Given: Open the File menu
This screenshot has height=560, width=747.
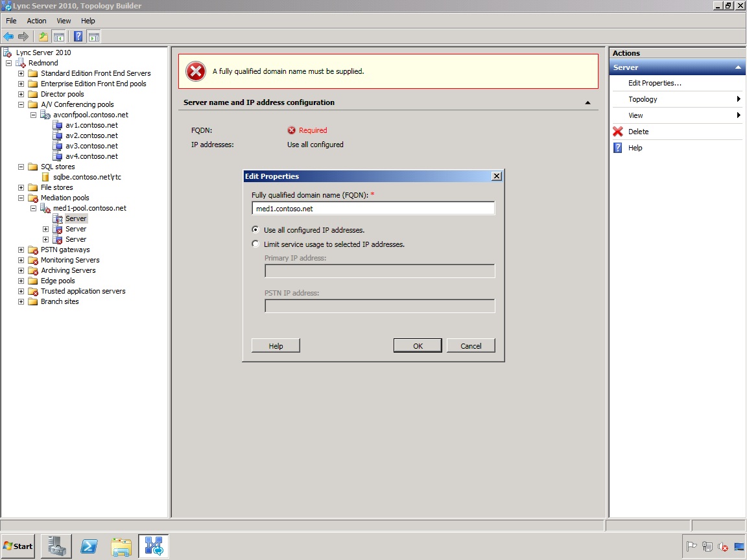Looking at the screenshot, I should point(11,21).
